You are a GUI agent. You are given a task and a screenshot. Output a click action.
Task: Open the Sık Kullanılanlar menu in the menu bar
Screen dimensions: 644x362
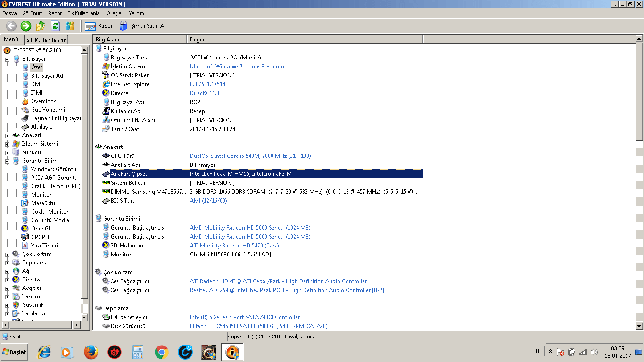click(84, 13)
